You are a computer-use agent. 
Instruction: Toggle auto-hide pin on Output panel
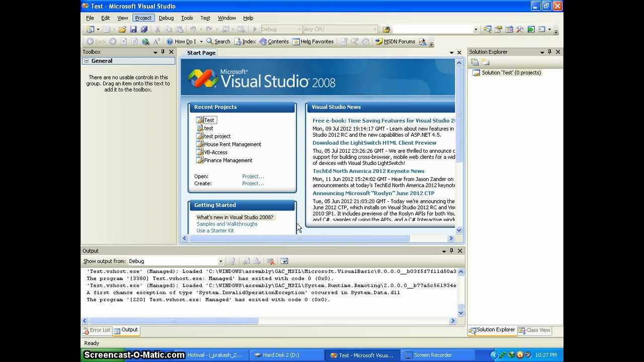point(451,251)
